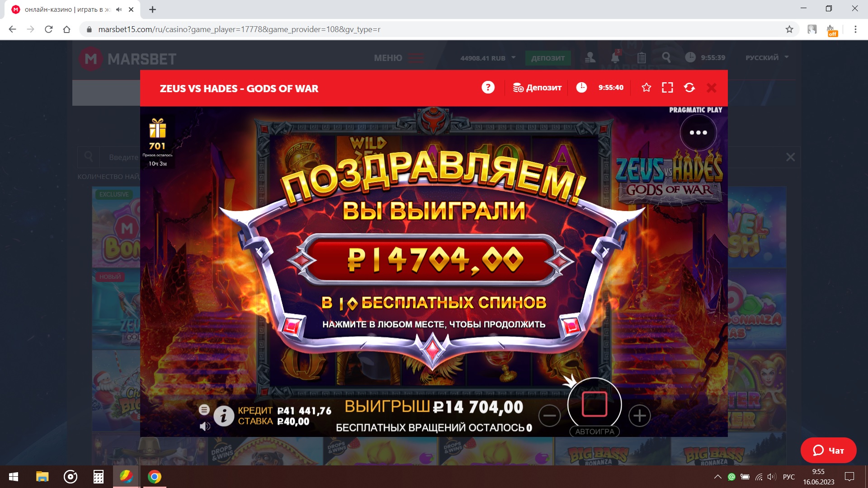Mute game sound via speaker icon
The width and height of the screenshot is (868, 488).
(205, 426)
